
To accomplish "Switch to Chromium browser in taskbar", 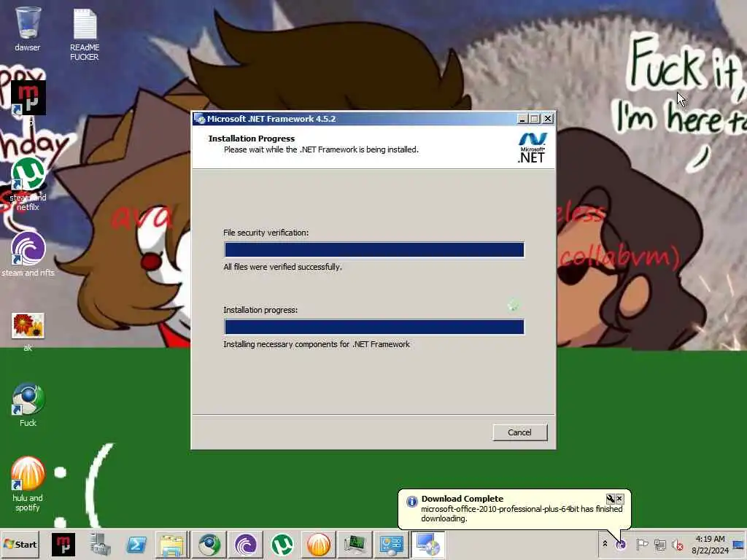I will [209, 544].
